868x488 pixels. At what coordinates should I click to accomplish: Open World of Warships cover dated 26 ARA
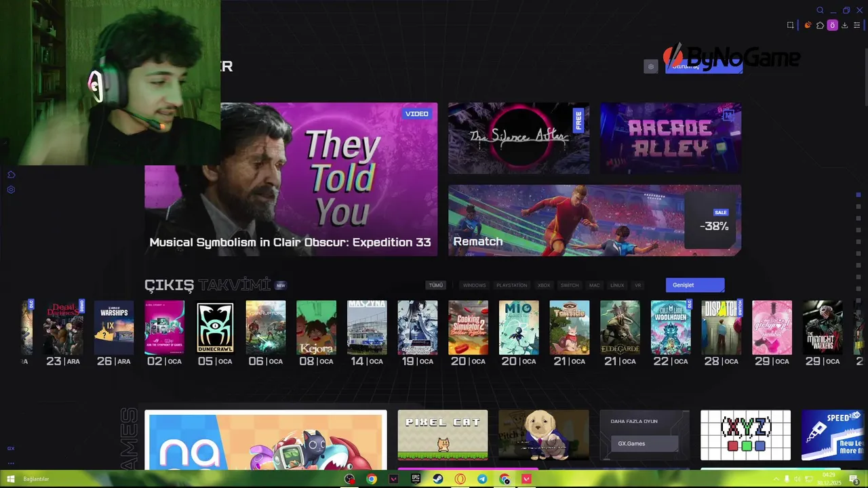114,328
